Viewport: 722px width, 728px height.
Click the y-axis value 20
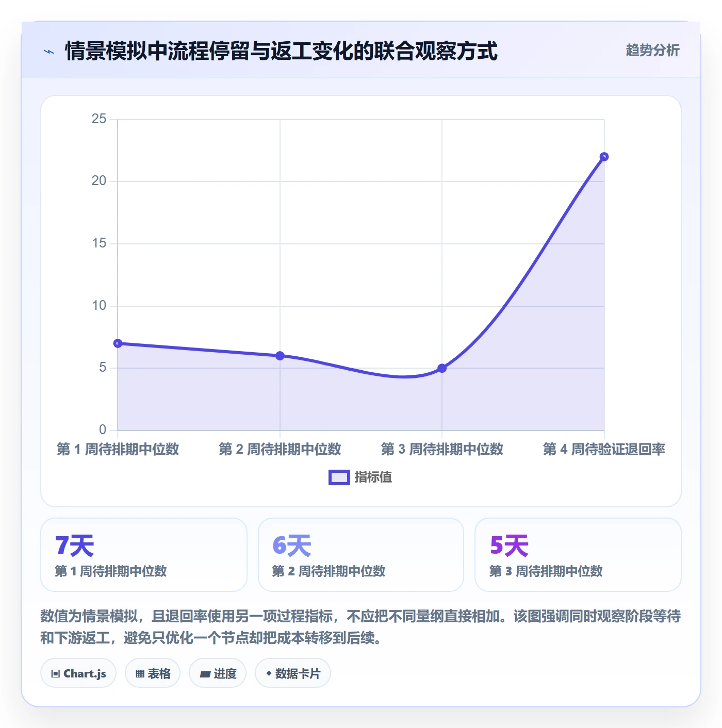pyautogui.click(x=99, y=181)
